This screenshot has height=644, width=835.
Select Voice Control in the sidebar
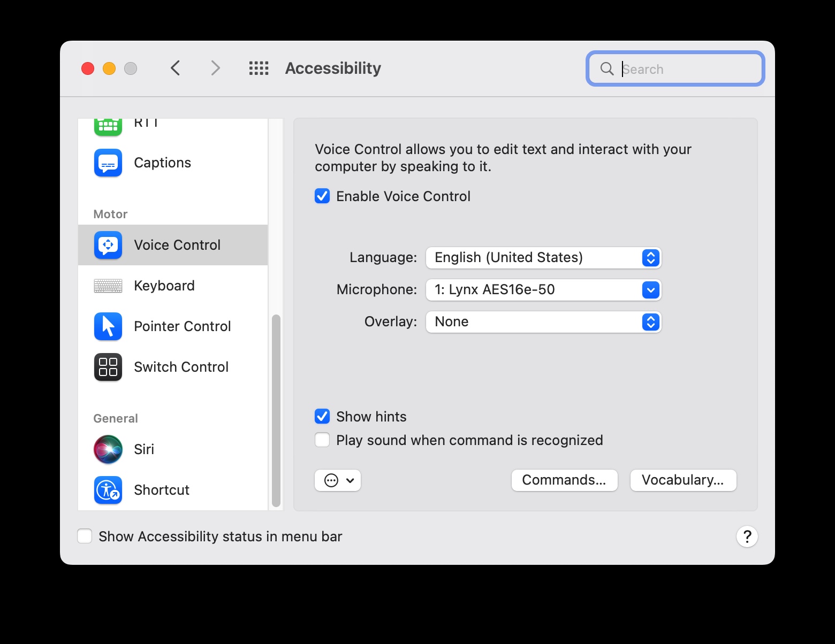pyautogui.click(x=173, y=245)
